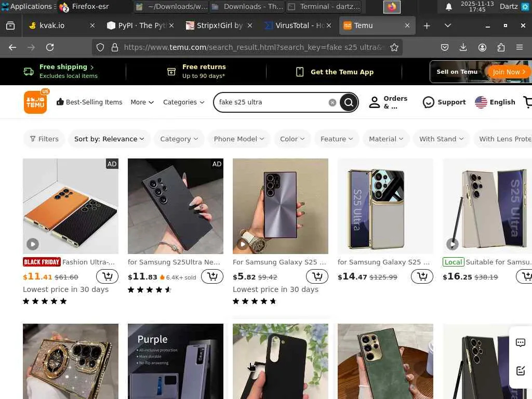
Task: Open the Category filter dropdown
Action: pyautogui.click(x=179, y=139)
